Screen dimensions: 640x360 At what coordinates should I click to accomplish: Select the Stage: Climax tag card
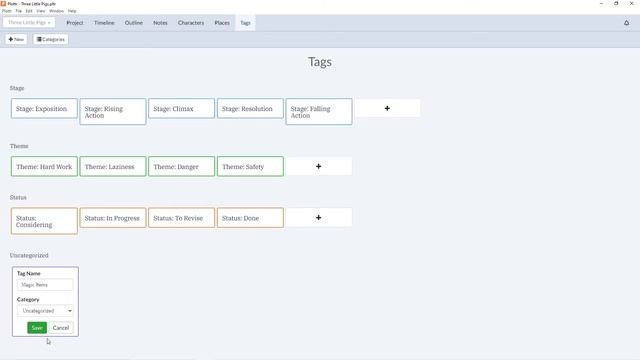click(x=181, y=109)
